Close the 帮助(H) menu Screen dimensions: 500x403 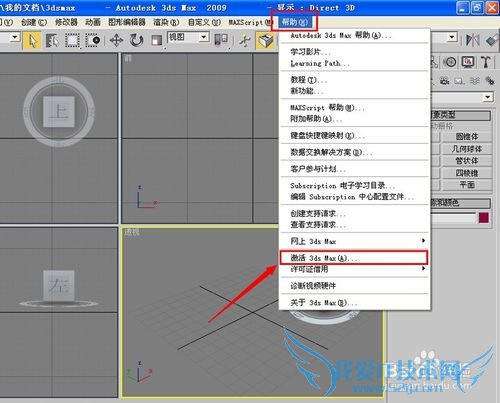[294, 22]
